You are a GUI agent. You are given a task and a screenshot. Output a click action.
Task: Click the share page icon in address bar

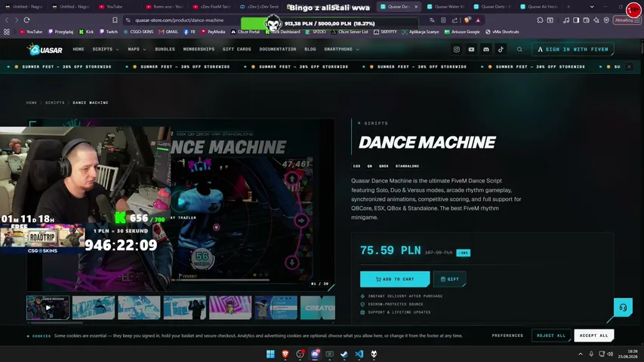[454, 20]
